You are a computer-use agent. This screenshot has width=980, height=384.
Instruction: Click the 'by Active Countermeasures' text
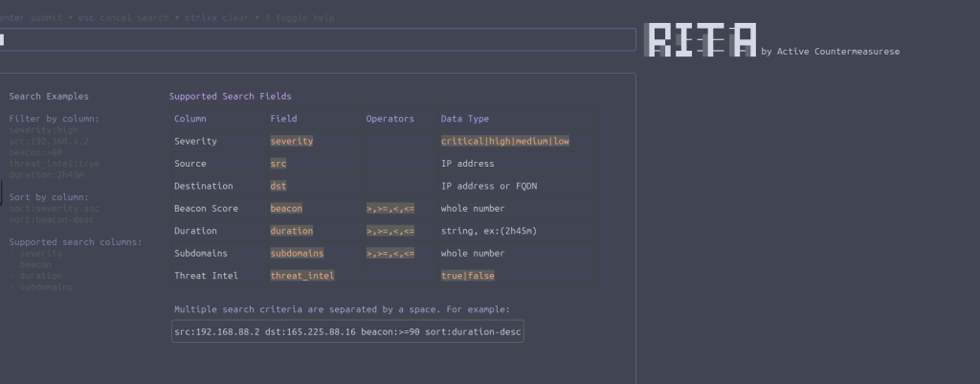[830, 51]
